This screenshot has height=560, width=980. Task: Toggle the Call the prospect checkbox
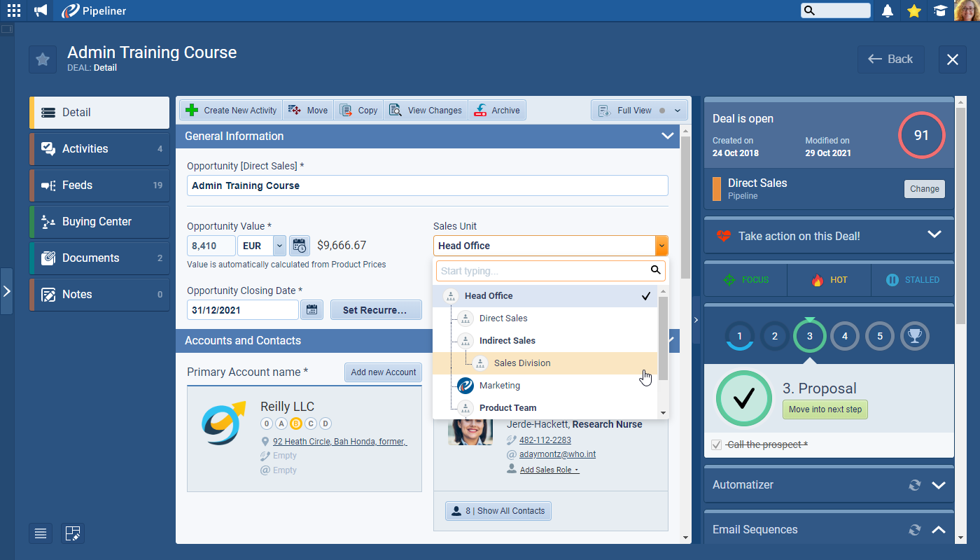(x=716, y=444)
